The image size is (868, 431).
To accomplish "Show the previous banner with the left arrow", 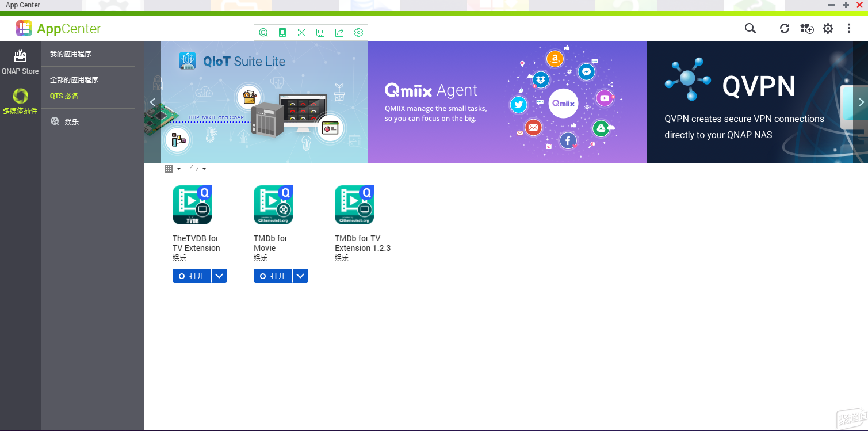I will 152,102.
